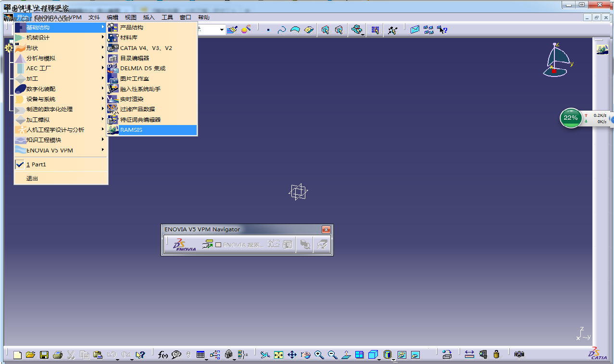Click the green 22% network speed widget
The height and width of the screenshot is (364, 614).
tap(571, 118)
